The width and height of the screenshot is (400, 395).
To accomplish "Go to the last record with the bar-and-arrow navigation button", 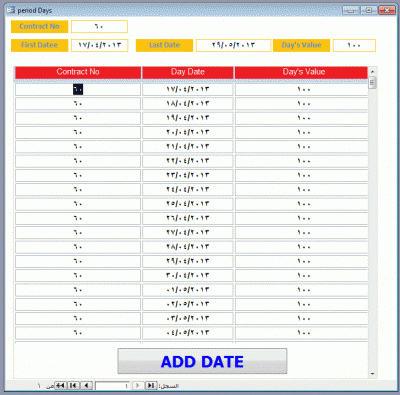I will 74,385.
